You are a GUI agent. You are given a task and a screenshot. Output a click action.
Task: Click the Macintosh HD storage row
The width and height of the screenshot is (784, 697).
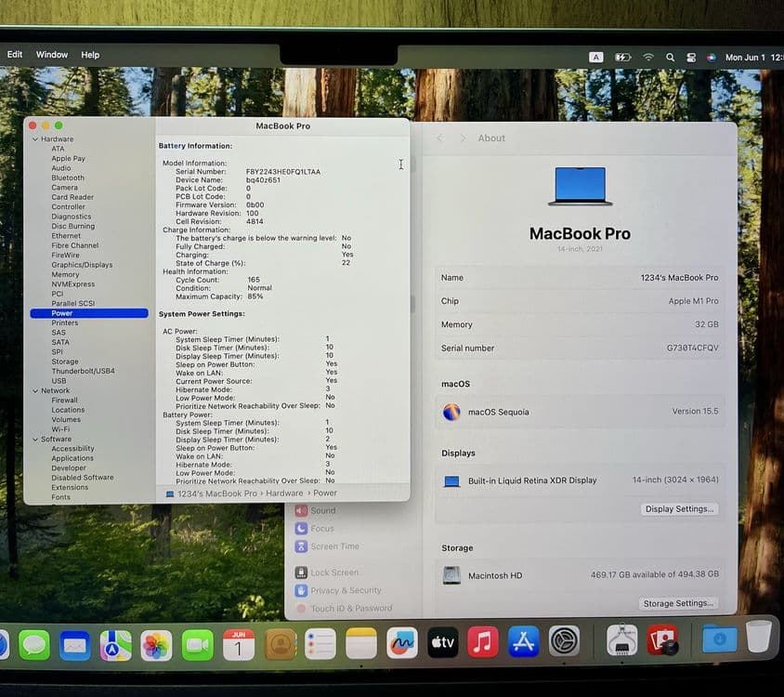pos(580,575)
